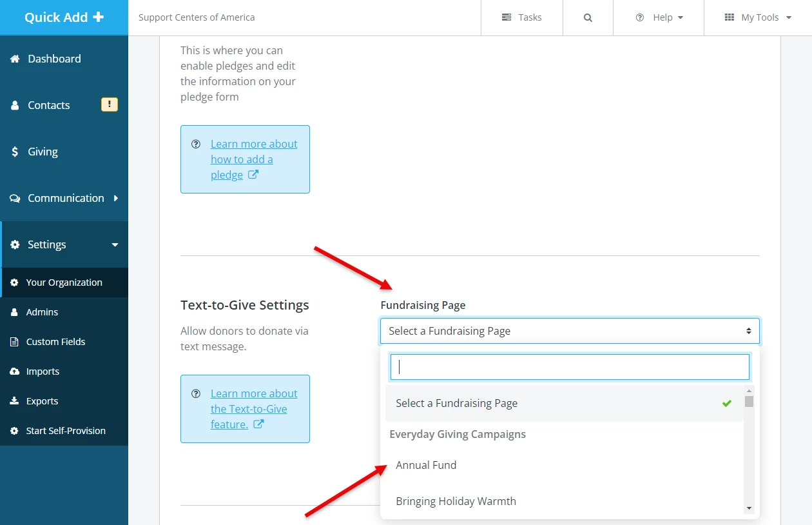This screenshot has height=525, width=812.
Task: Click the Your Organization gear icon
Action: [14, 282]
